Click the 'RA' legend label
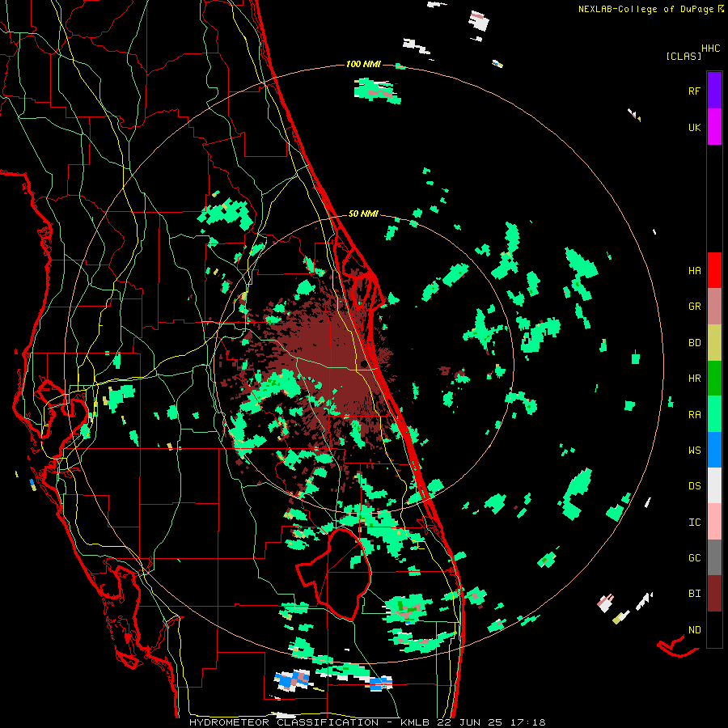This screenshot has width=728, height=728. pos(694,415)
